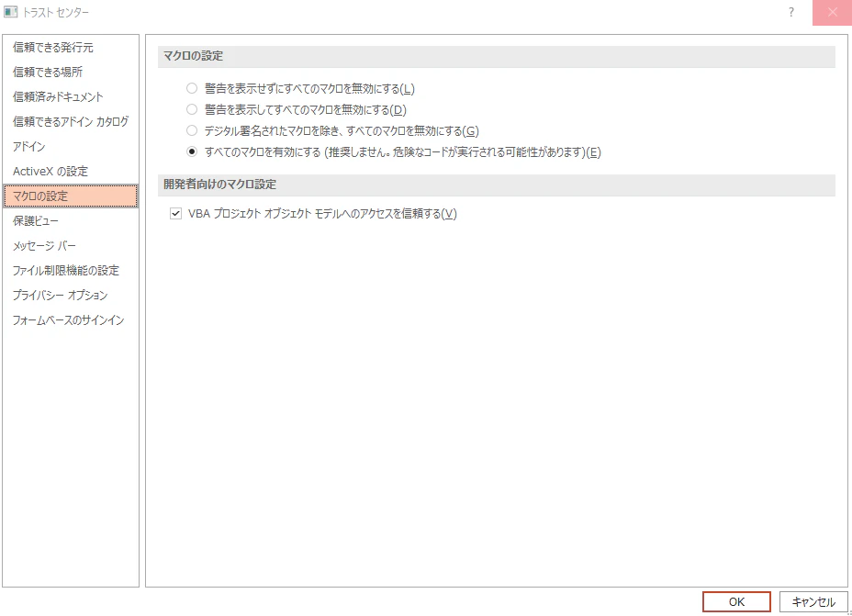Close the トラスト センター dialog
852x616 pixels.
pyautogui.click(x=832, y=13)
